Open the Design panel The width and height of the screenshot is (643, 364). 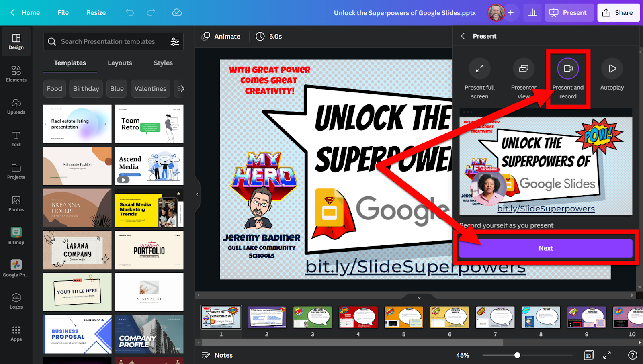pyautogui.click(x=16, y=42)
